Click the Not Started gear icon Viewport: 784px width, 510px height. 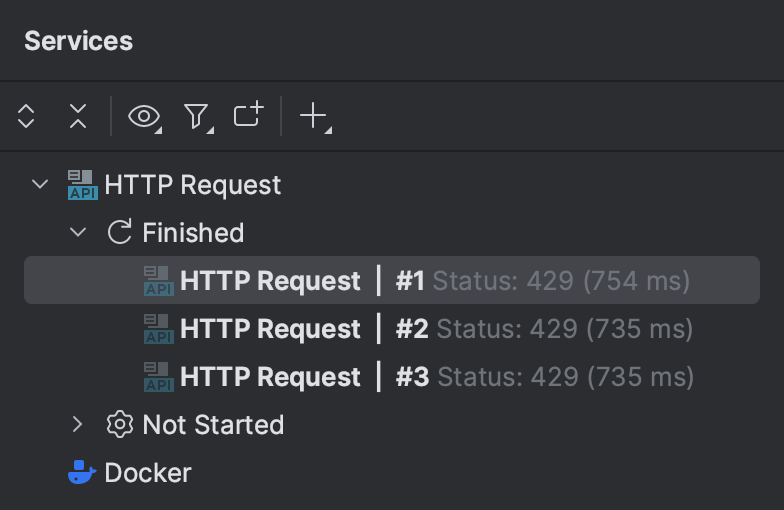(x=120, y=425)
